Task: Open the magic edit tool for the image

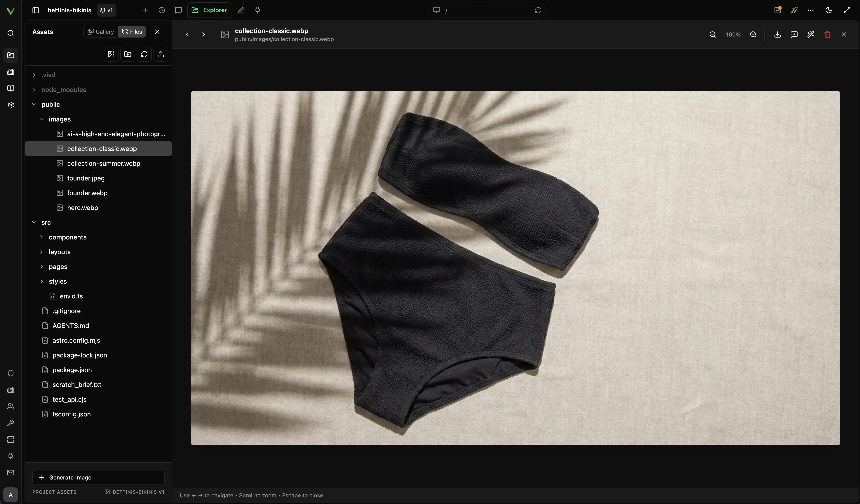Action: (811, 34)
